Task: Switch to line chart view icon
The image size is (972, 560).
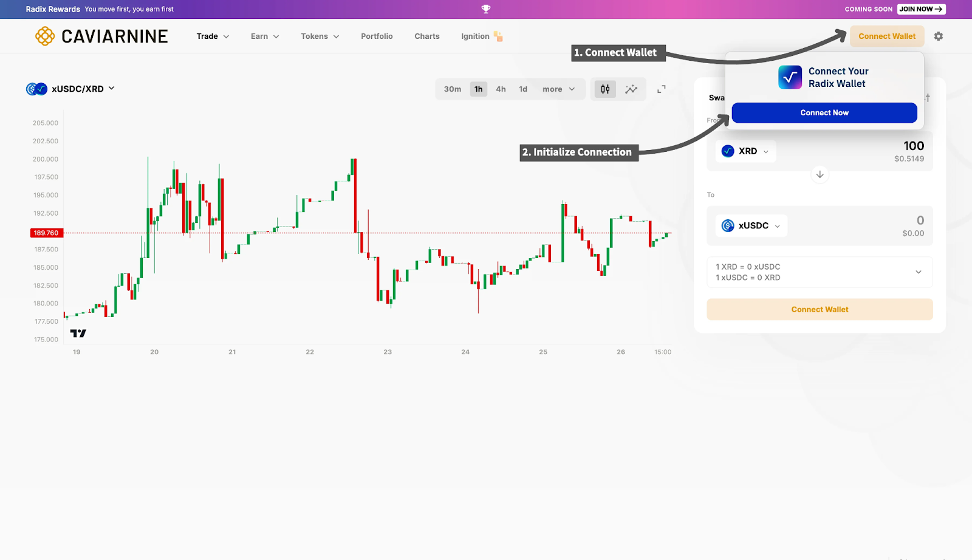Action: (631, 89)
